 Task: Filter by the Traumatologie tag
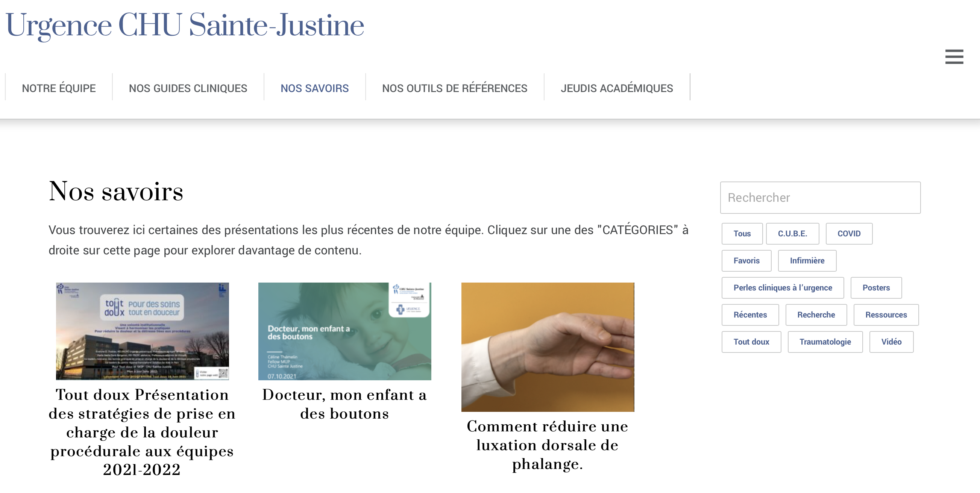coord(825,342)
